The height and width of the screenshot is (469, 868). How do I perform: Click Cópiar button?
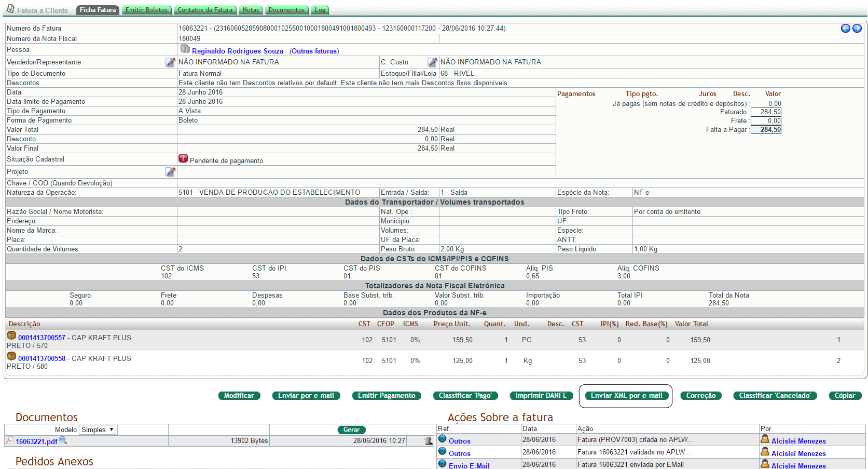[x=845, y=396]
